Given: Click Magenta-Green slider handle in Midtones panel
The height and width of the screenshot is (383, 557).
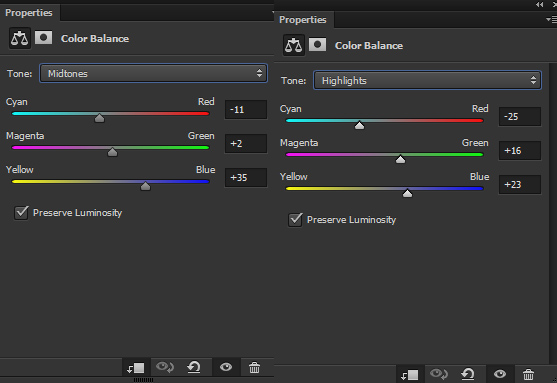Looking at the screenshot, I should tap(112, 152).
